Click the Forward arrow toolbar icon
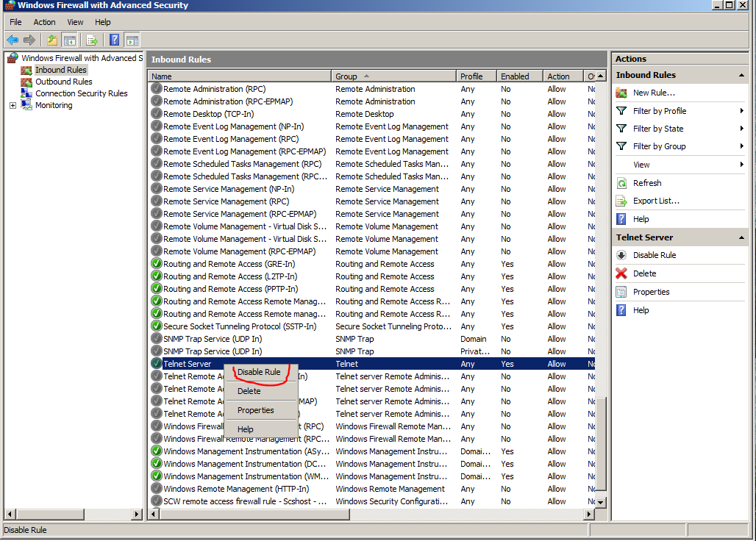 click(x=29, y=40)
